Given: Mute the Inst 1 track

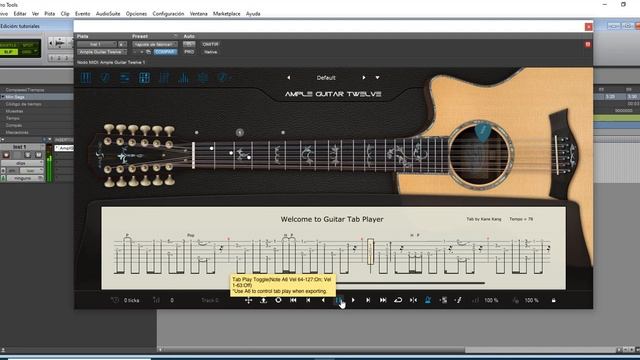Looking at the screenshot, I should [x=38, y=155].
